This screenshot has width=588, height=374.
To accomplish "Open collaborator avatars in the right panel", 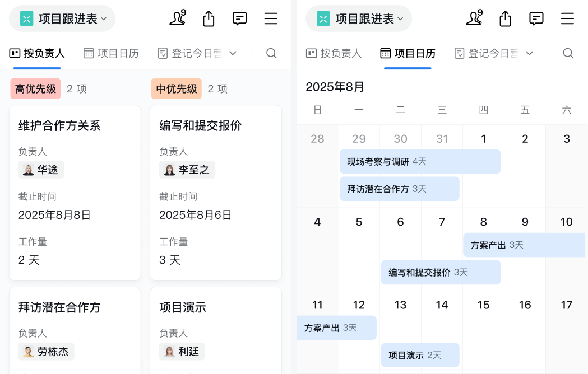I will pos(474,18).
